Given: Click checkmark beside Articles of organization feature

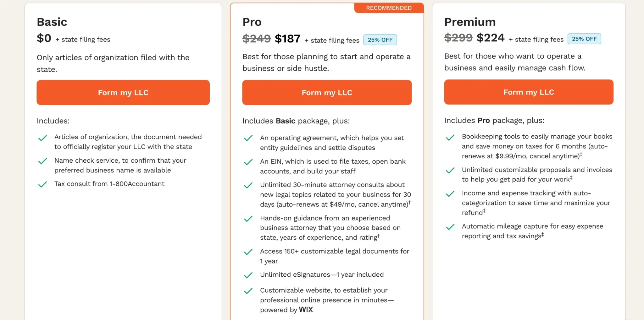Looking at the screenshot, I should pyautogui.click(x=42, y=138).
